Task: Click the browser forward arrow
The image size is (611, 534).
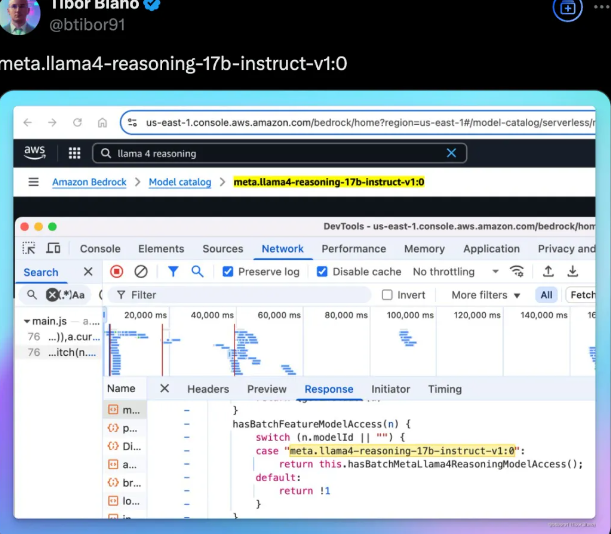Action: click(x=52, y=123)
